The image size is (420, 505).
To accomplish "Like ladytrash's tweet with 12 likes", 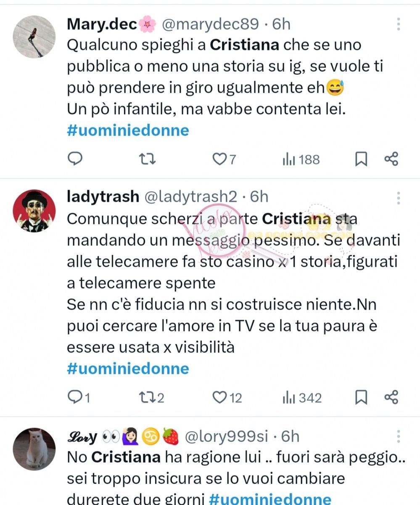I will coord(227,397).
